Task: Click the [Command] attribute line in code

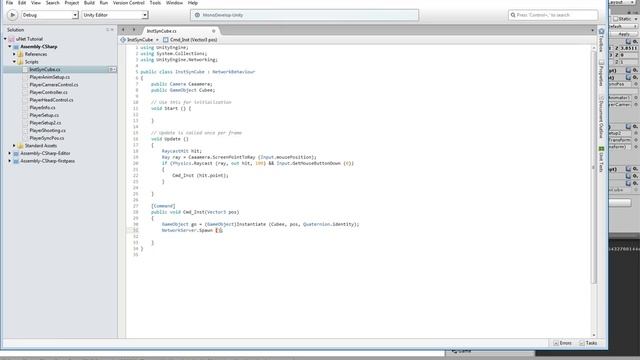Action: [163, 206]
